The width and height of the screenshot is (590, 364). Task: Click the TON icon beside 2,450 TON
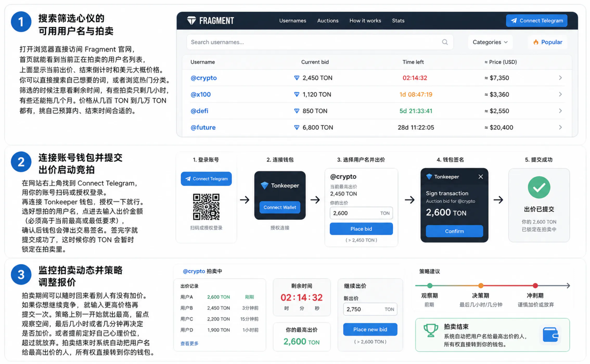(x=297, y=78)
